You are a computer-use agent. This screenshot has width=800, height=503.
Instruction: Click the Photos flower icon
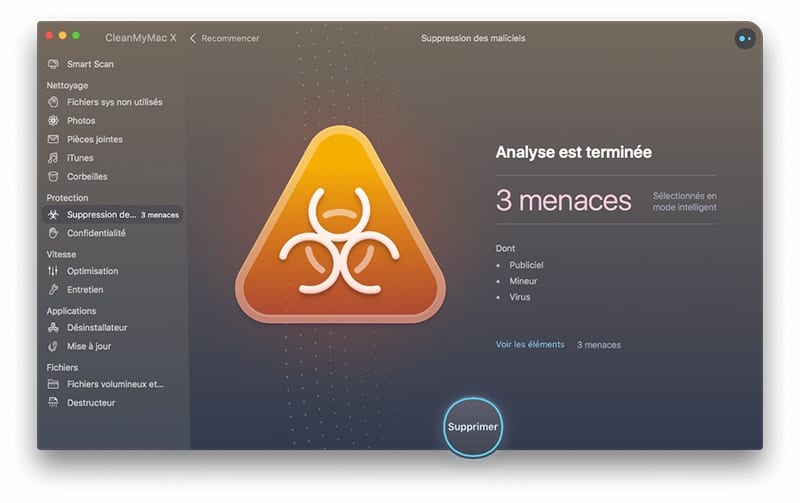[x=53, y=121]
